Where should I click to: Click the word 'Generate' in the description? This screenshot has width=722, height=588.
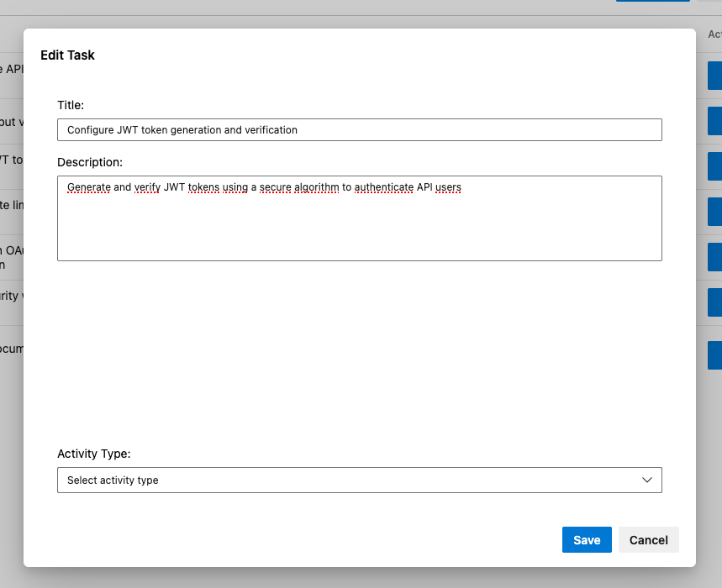coord(88,187)
